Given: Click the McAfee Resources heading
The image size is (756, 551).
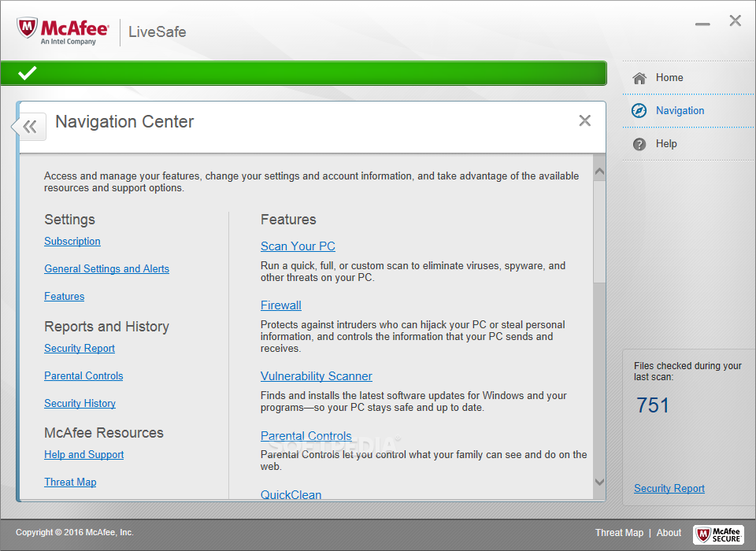Looking at the screenshot, I should [104, 433].
